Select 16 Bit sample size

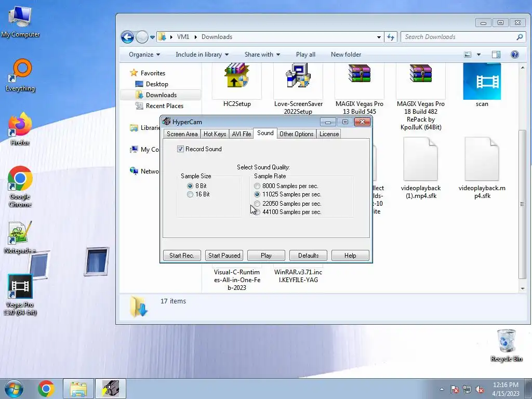(x=190, y=194)
